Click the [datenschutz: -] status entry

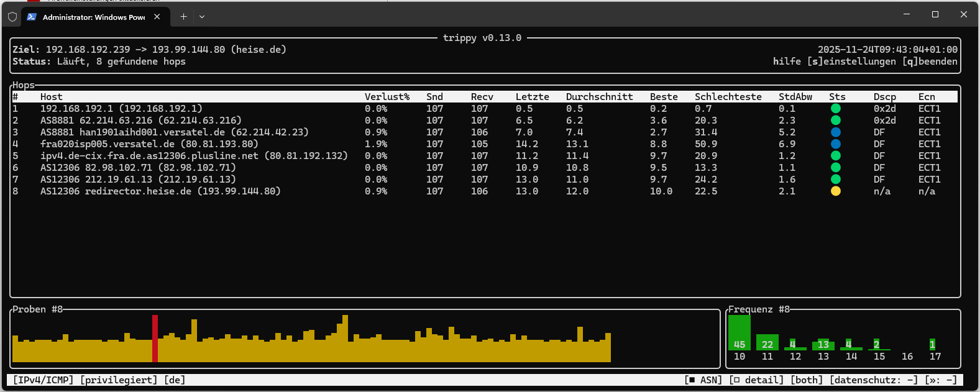(x=874, y=380)
